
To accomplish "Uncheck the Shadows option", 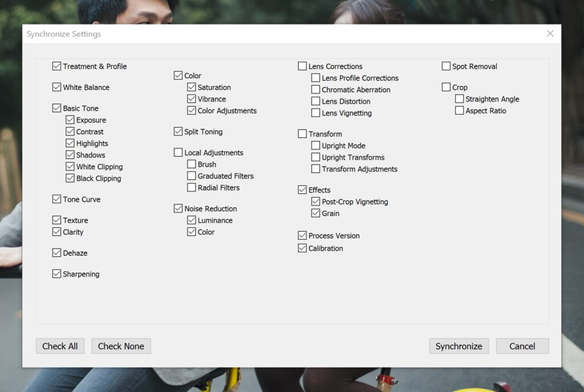I will coord(70,155).
